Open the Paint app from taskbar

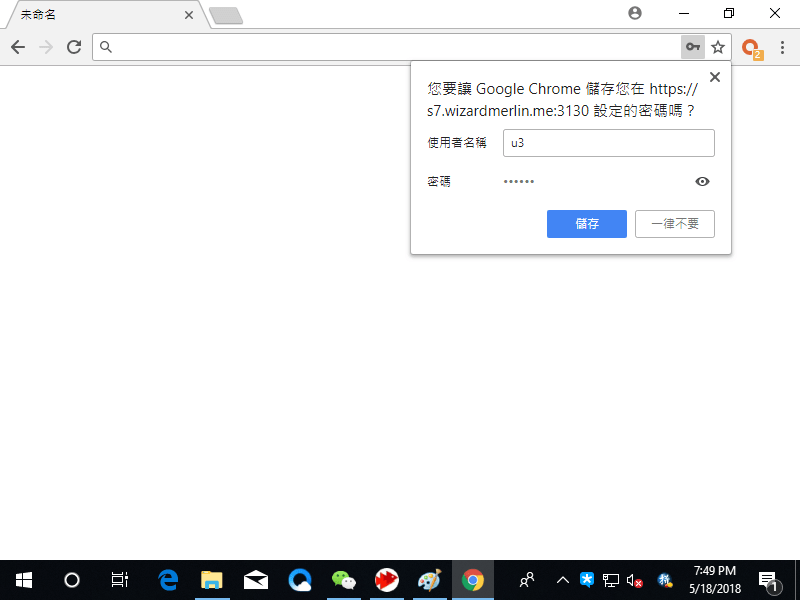tap(430, 580)
